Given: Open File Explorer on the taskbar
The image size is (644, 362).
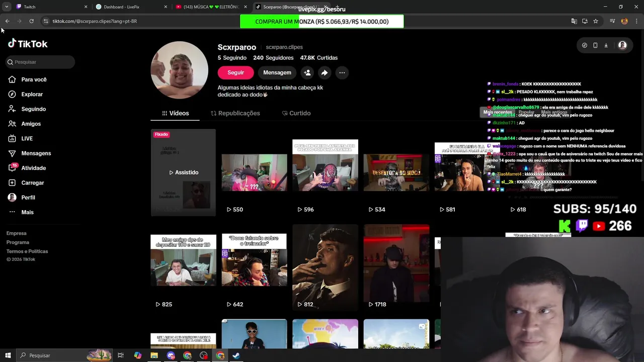Looking at the screenshot, I should tap(154, 355).
